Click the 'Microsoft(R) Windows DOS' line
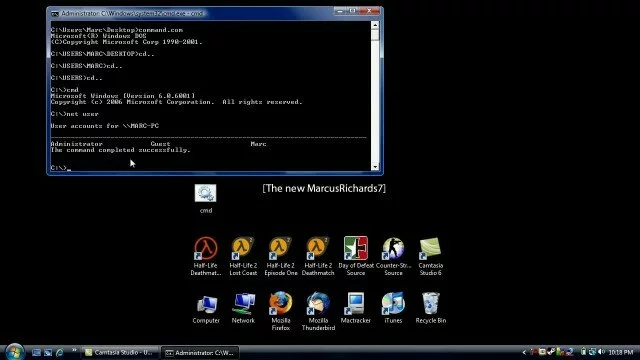The height and width of the screenshot is (360, 640). tap(98, 36)
